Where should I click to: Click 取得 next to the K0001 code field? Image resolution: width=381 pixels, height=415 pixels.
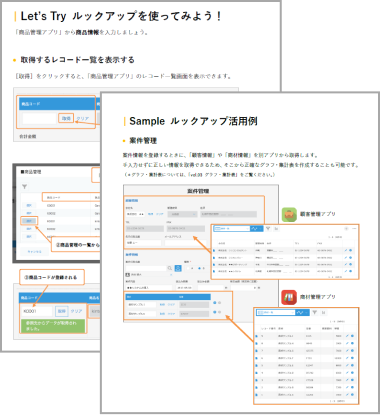pyautogui.click(x=62, y=311)
